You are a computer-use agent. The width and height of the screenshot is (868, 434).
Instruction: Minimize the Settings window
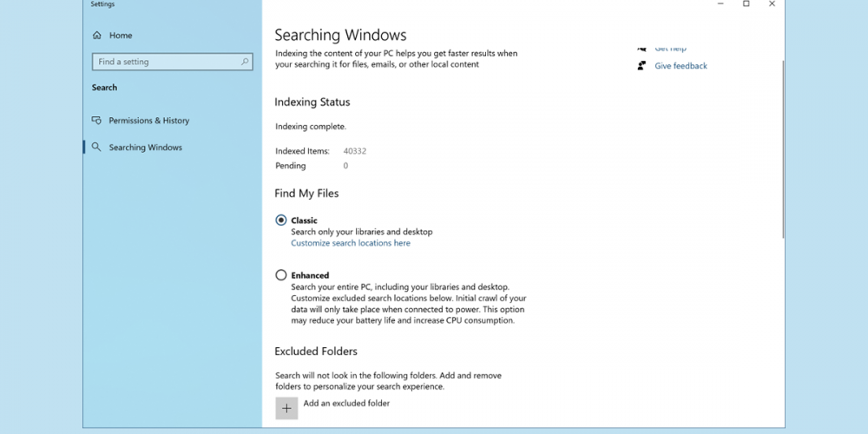click(720, 4)
